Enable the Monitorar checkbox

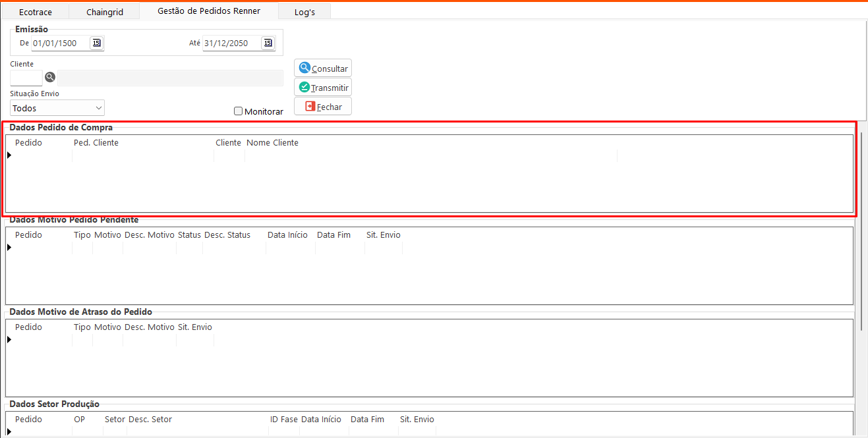tap(239, 111)
